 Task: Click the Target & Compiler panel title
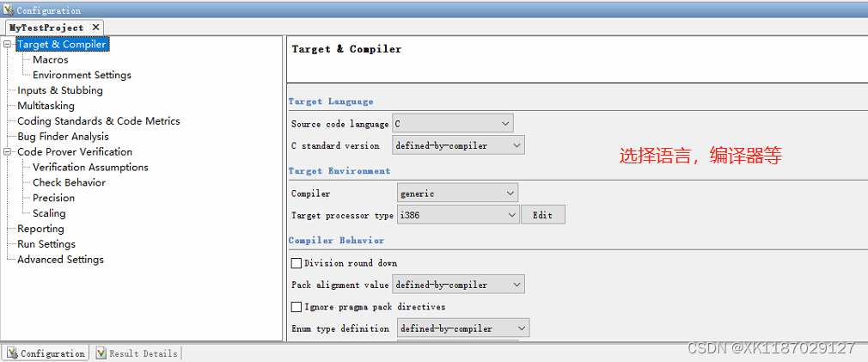coord(346,49)
